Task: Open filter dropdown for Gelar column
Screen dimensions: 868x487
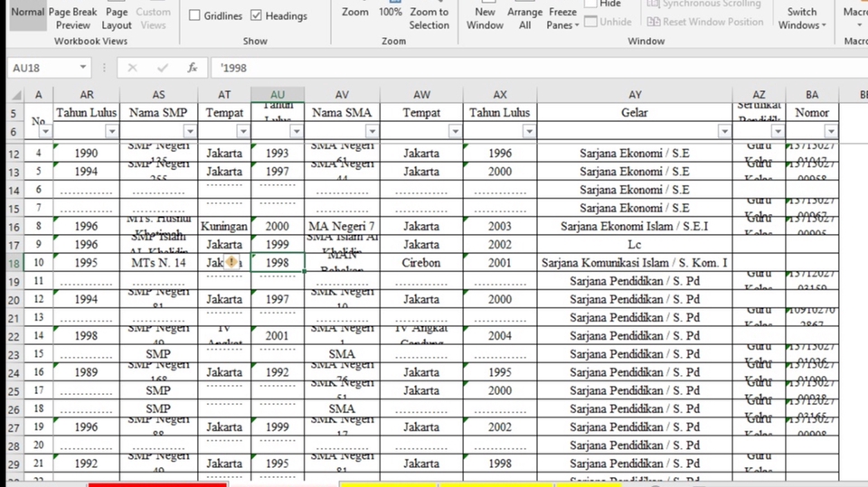Action: 724,131
